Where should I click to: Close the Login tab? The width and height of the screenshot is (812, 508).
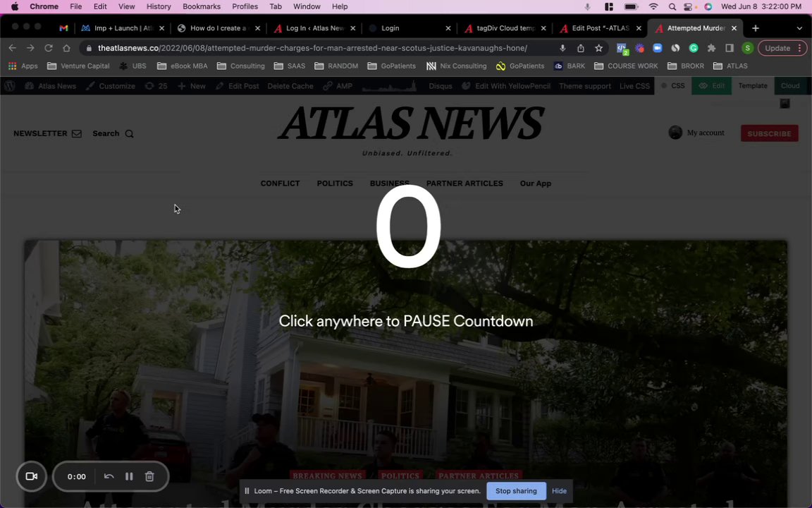click(448, 28)
